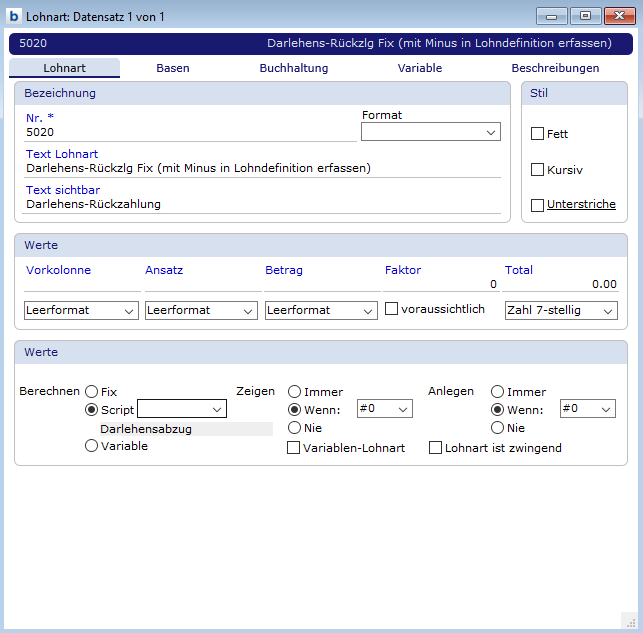Enable the Fett style checkbox

tap(537, 134)
